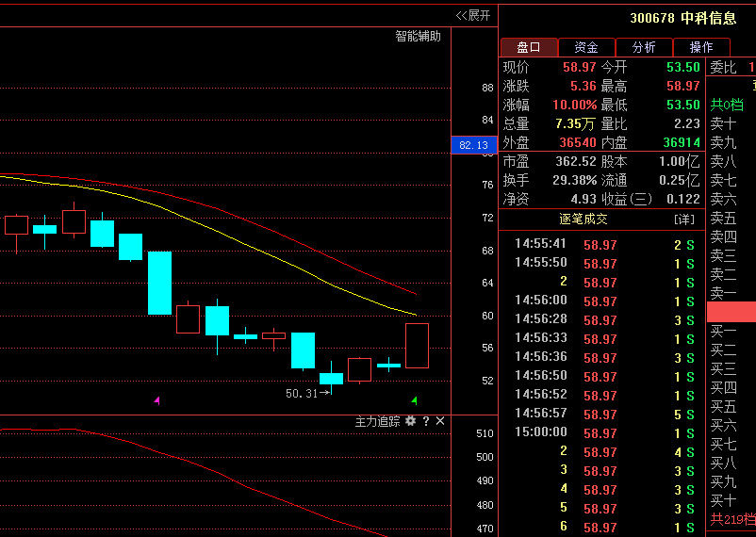Select the 外盘 36540 value
This screenshot has height=537, width=756.
pyautogui.click(x=578, y=142)
